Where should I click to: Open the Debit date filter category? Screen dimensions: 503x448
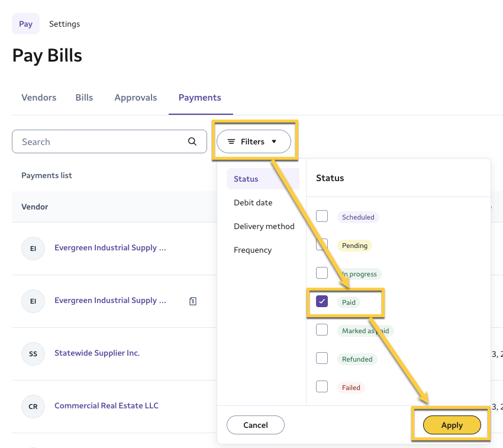[x=253, y=202]
